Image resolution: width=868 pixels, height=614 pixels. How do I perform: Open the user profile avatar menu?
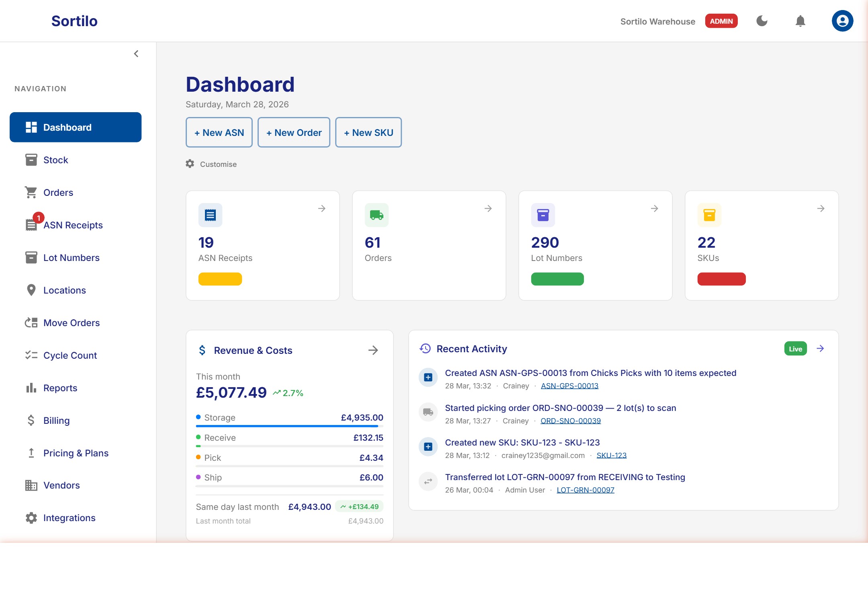(x=843, y=21)
